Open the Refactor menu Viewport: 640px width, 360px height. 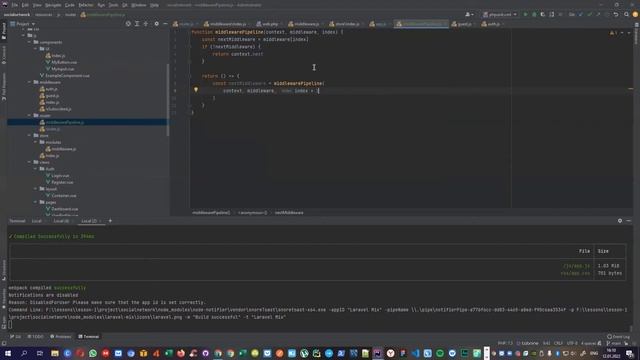click(86, 5)
